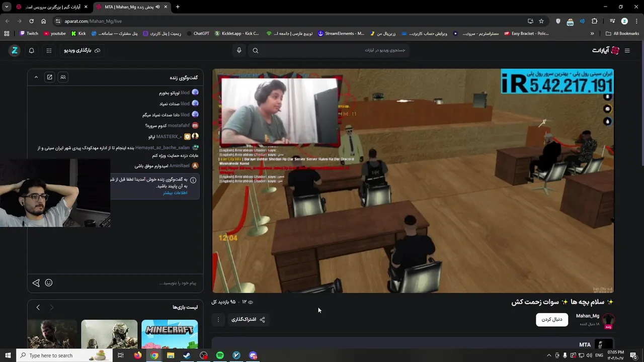Open a new browser tab
This screenshot has width=644, height=362.
pyautogui.click(x=178, y=7)
